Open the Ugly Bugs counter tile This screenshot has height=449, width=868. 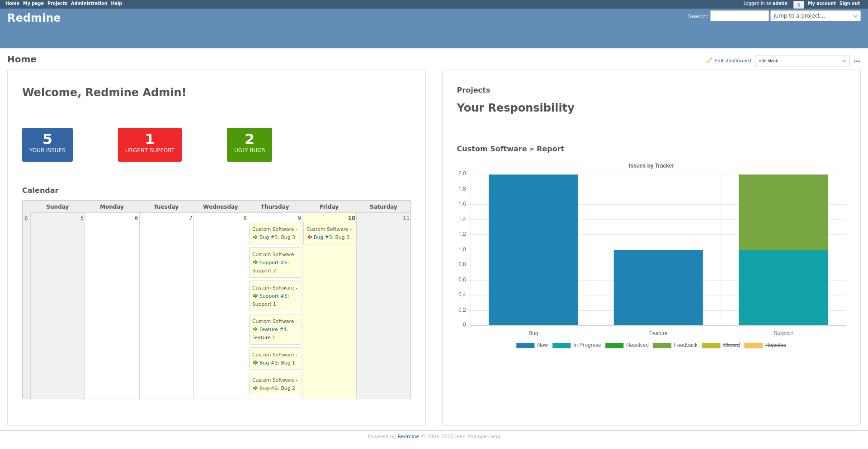[x=250, y=145]
